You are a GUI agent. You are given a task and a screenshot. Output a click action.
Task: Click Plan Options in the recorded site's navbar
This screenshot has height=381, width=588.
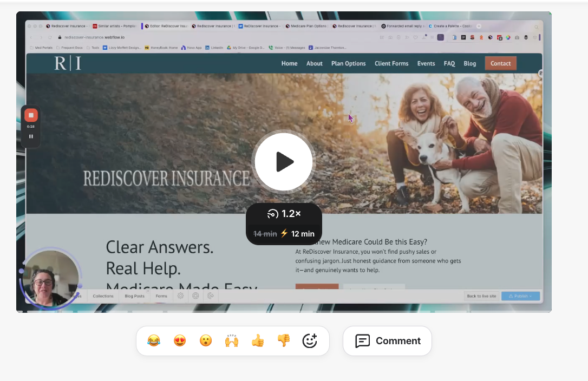(348, 63)
